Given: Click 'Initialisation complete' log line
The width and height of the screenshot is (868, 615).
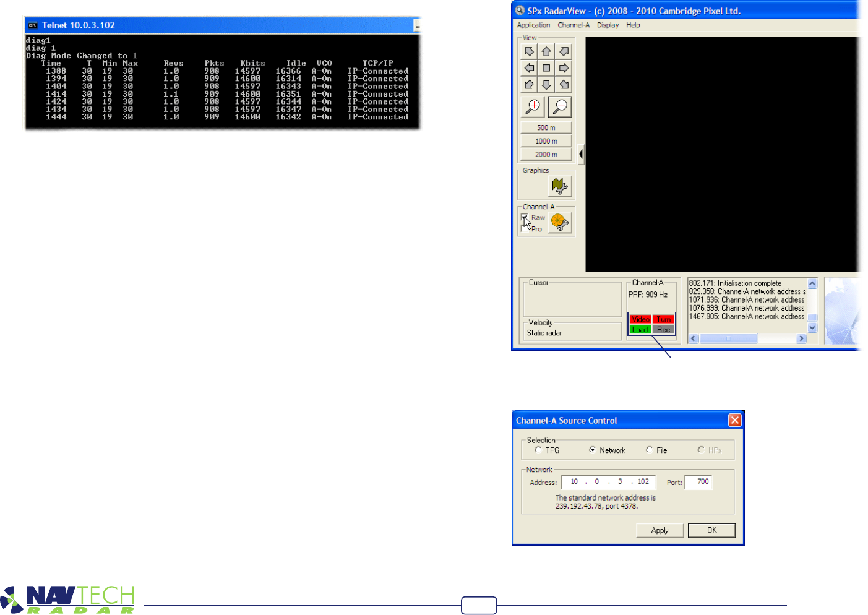Looking at the screenshot, I should coord(735,283).
